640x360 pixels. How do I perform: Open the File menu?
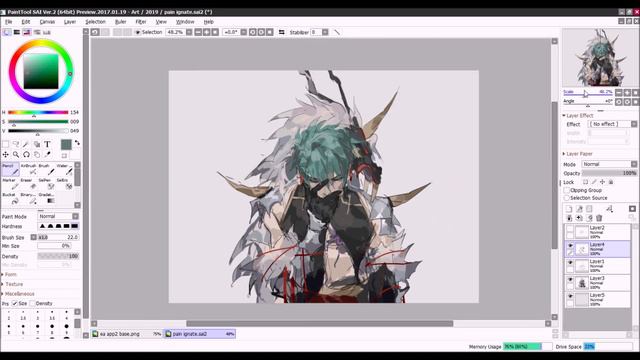tap(9, 22)
